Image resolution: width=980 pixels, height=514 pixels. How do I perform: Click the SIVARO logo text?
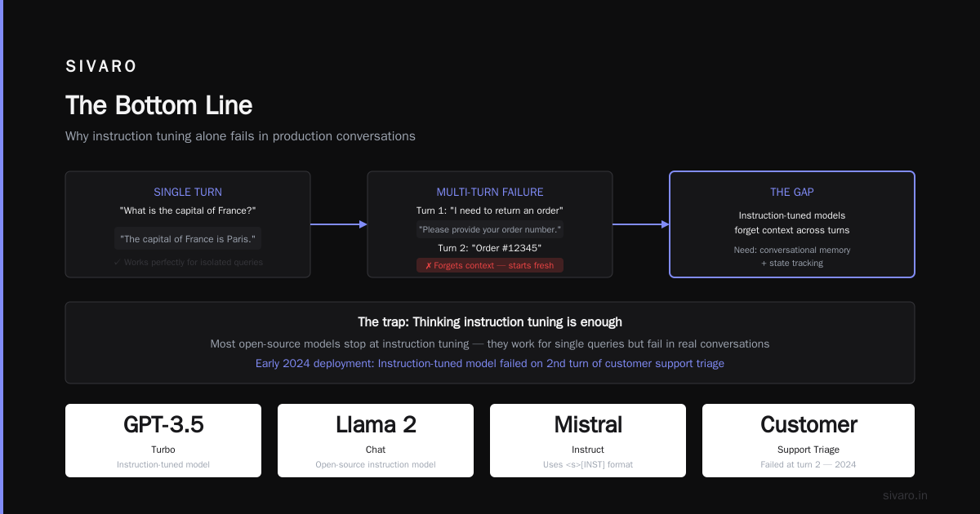pos(101,67)
